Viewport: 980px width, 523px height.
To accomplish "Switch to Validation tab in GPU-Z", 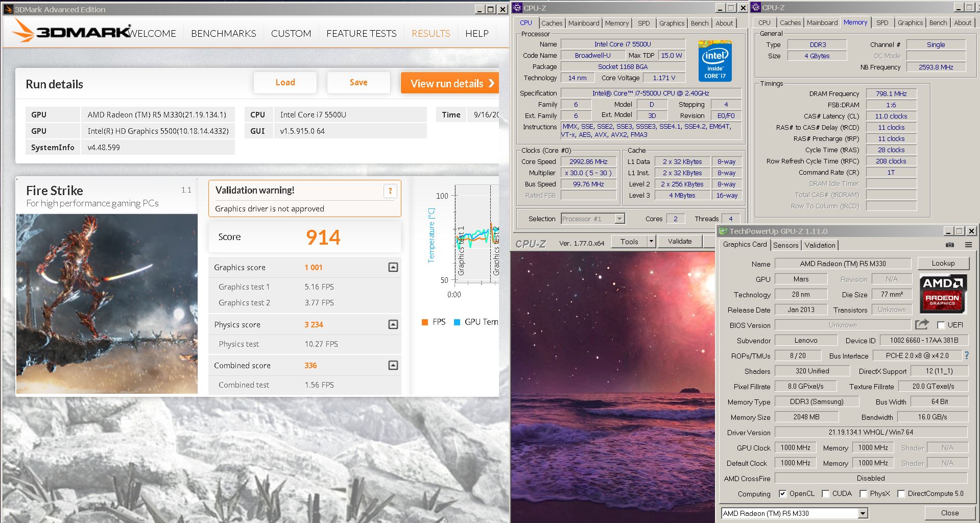I will coord(820,245).
